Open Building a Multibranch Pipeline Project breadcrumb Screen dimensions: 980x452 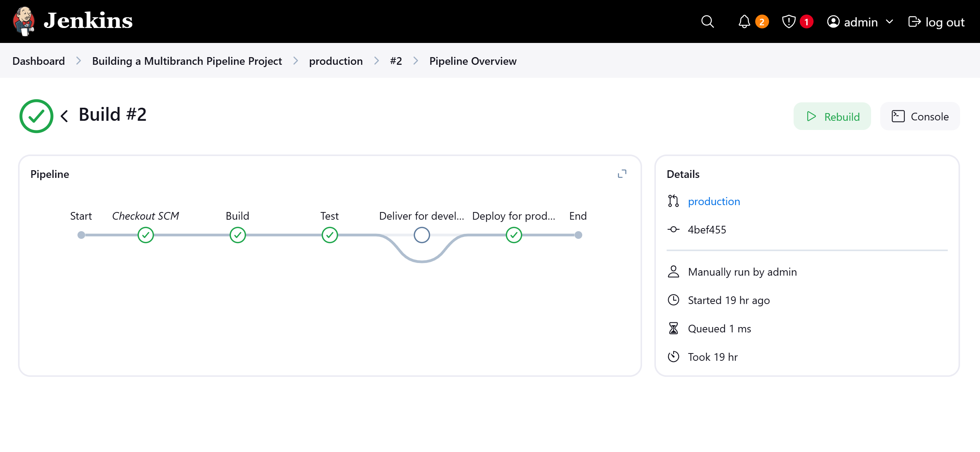coord(187,61)
